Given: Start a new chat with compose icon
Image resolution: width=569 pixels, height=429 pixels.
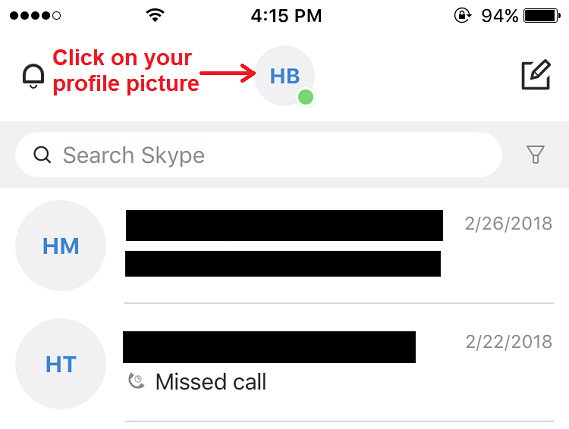Looking at the screenshot, I should click(x=536, y=75).
